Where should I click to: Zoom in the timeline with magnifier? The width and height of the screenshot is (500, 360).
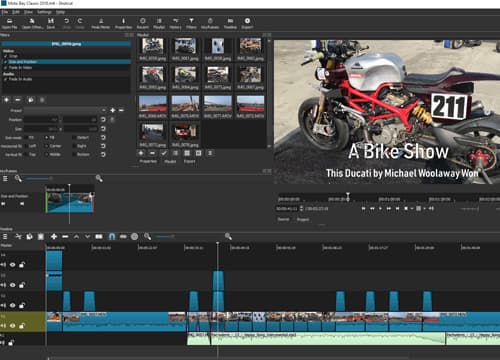tap(228, 236)
